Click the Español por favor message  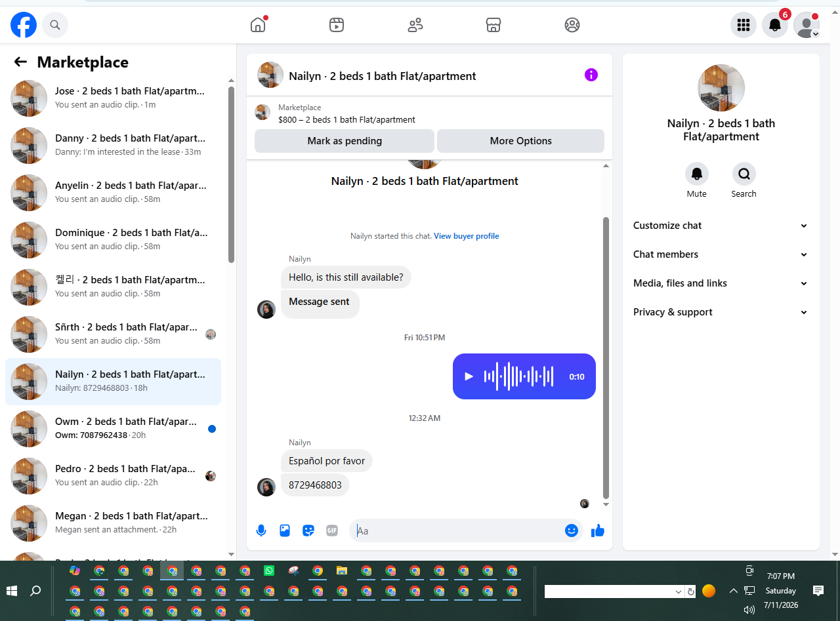coord(327,461)
